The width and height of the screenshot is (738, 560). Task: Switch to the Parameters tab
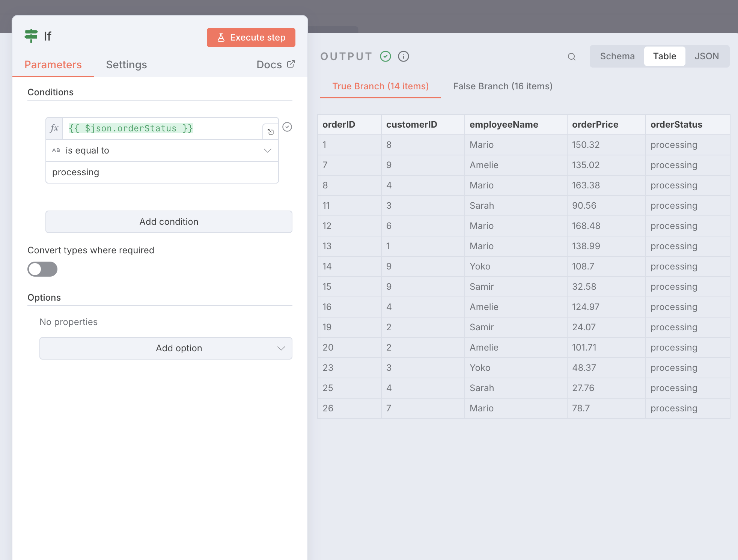coord(53,65)
